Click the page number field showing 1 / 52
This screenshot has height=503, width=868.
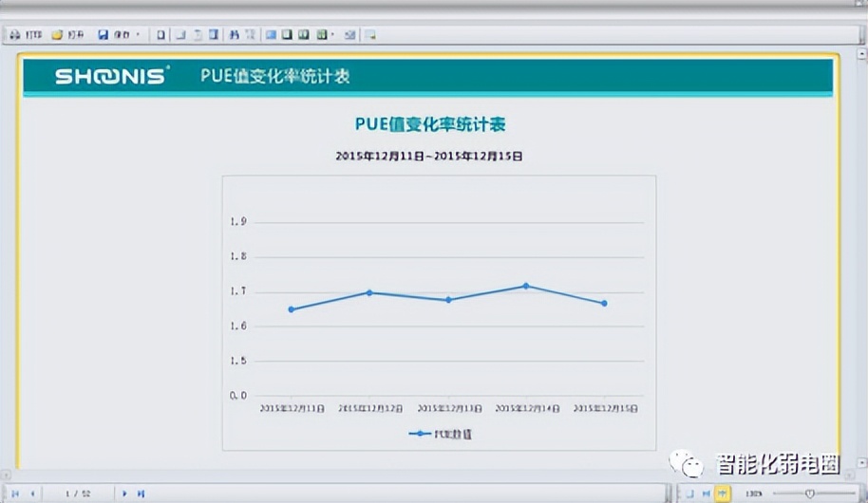click(78, 494)
